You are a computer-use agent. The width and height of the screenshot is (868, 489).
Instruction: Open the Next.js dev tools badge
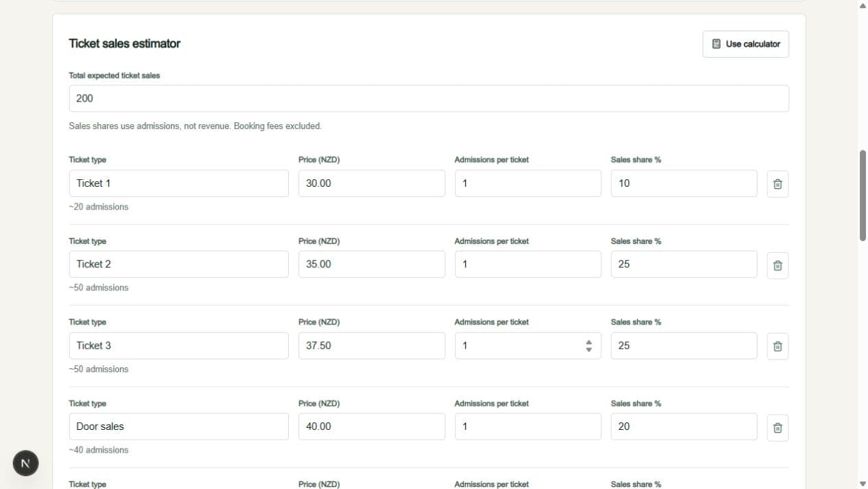coord(25,463)
